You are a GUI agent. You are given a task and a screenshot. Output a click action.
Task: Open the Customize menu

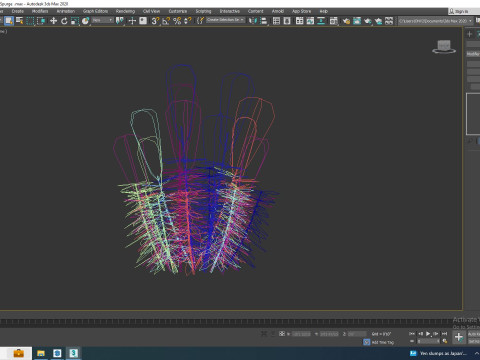point(178,11)
